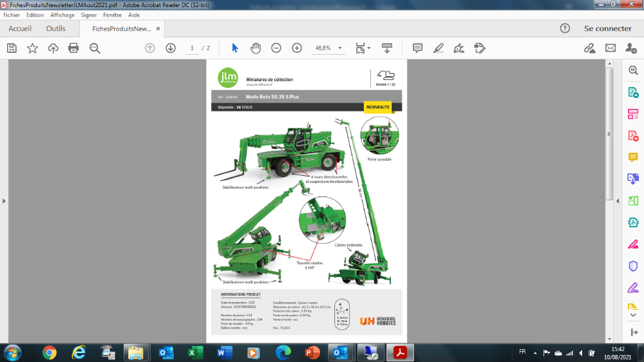Send file by email envelope icon
Image resolution: width=644 pixels, height=362 pixels.
[x=610, y=48]
